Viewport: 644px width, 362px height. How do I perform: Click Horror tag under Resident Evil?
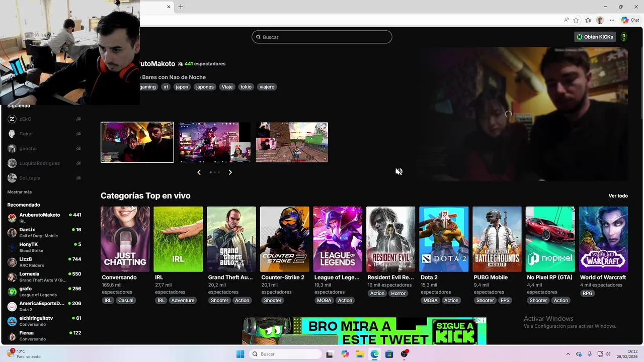[x=398, y=293]
